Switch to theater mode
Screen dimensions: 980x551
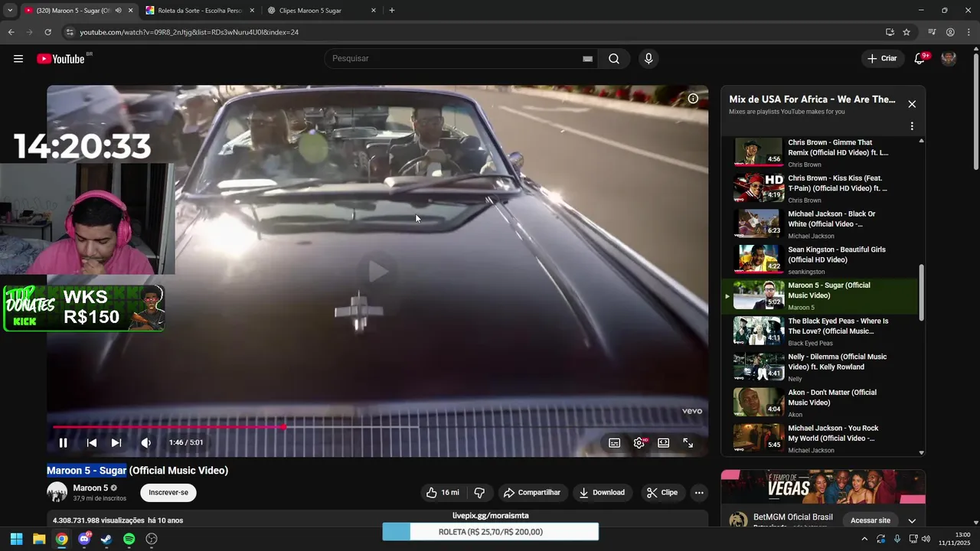[664, 442]
